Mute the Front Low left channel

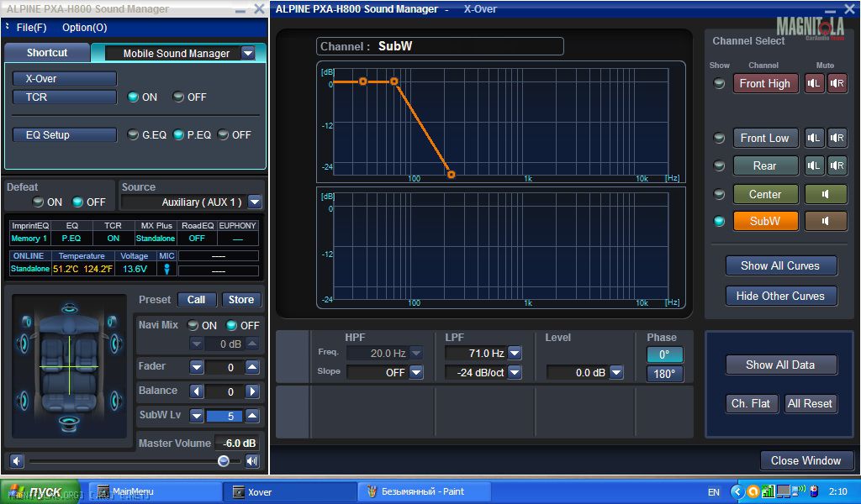[x=814, y=138]
